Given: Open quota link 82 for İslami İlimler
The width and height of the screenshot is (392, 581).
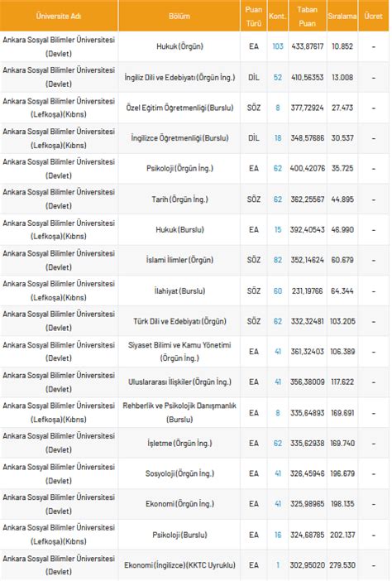Looking at the screenshot, I should 278,260.
